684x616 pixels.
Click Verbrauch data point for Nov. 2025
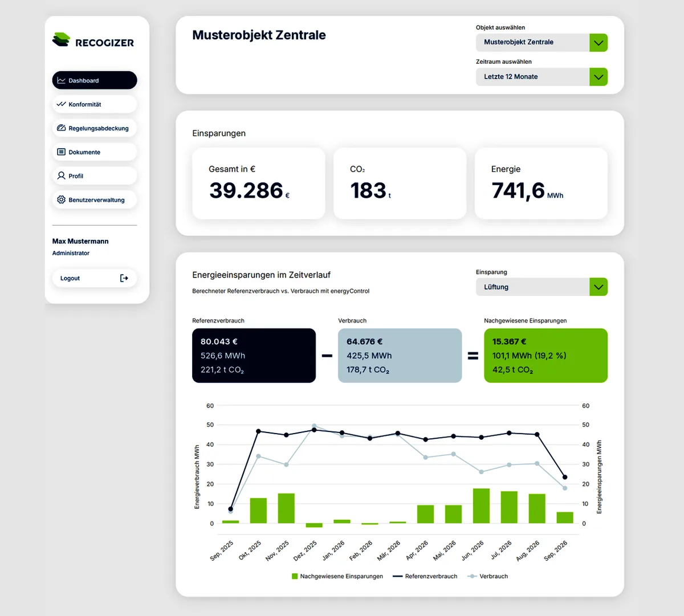pyautogui.click(x=286, y=464)
